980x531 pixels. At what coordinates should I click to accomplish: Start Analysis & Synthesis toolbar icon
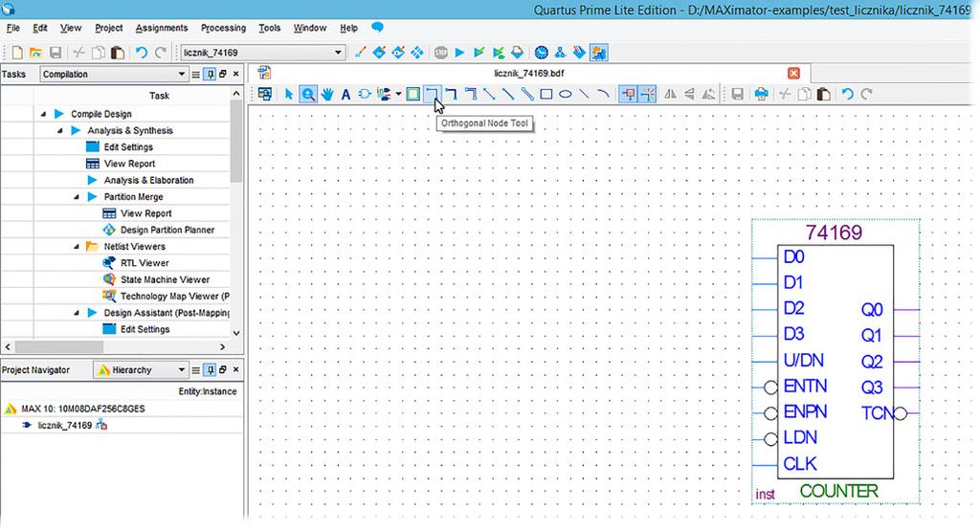coord(479,53)
